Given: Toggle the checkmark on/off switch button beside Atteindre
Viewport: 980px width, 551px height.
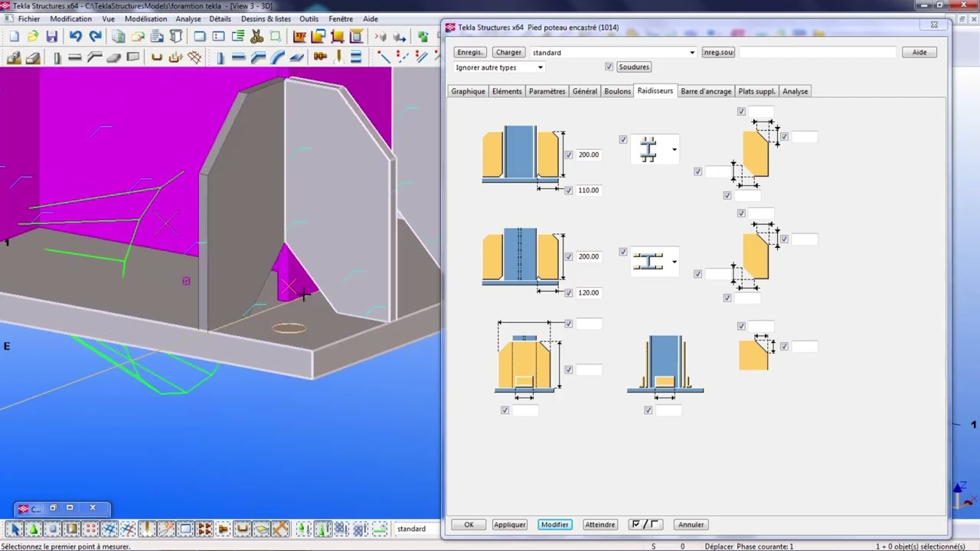Looking at the screenshot, I should click(645, 524).
